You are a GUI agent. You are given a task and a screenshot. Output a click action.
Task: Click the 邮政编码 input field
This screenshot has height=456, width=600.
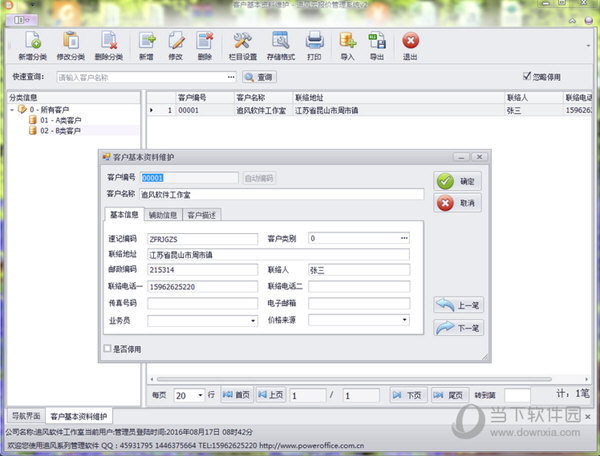pyautogui.click(x=202, y=270)
